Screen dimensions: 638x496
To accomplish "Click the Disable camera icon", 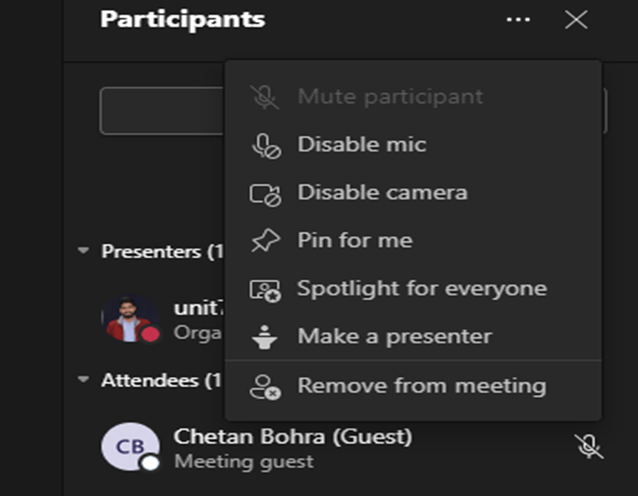I will click(265, 194).
